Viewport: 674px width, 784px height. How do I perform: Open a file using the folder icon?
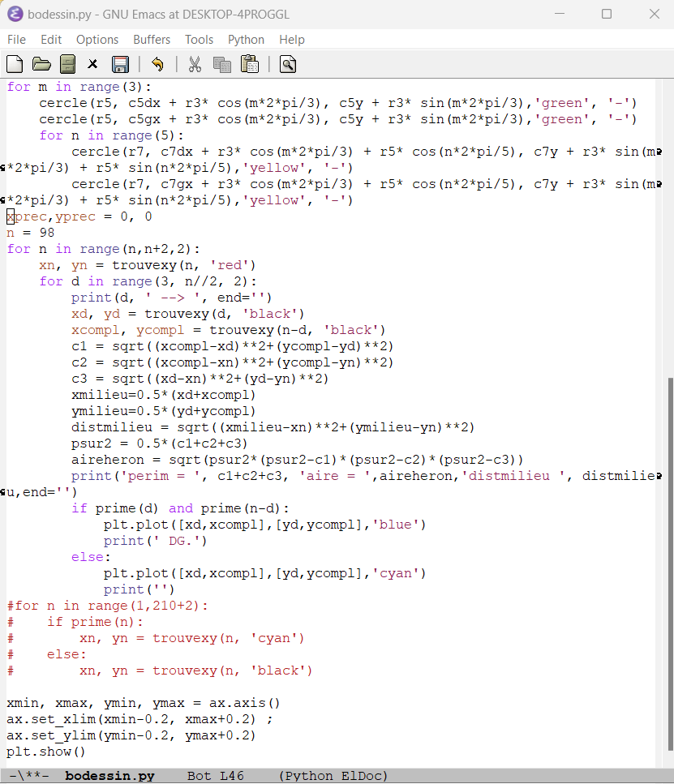click(41, 64)
